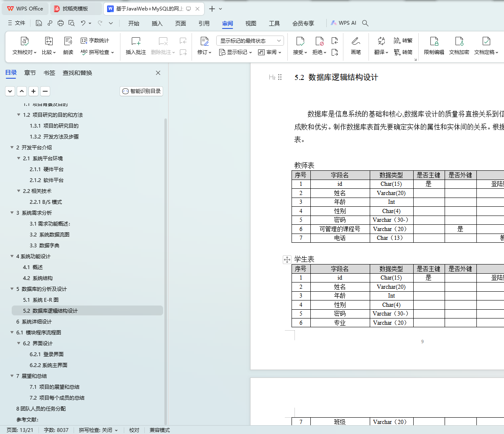Click the 接受 accept changes icon
Screen dimensions: 504x434
coord(300,41)
